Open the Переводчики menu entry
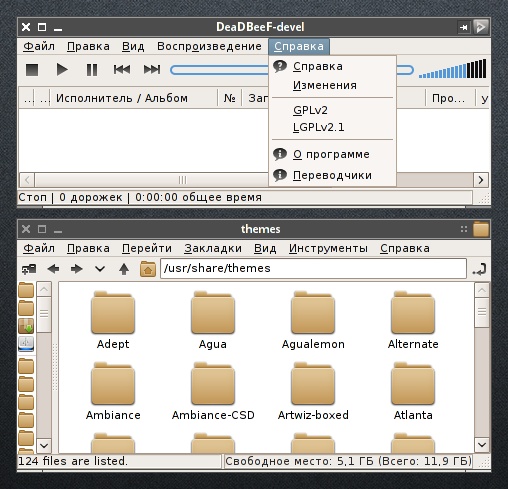Screen dimensions: 508x489 pos(332,175)
